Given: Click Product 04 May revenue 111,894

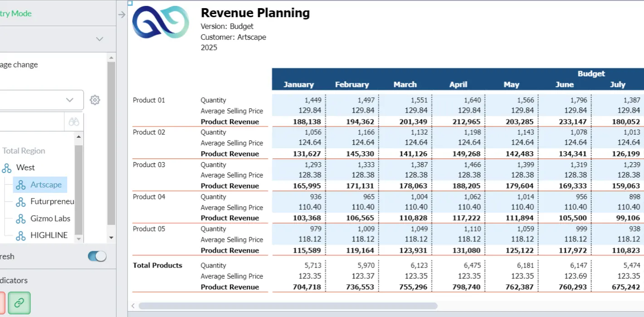Looking at the screenshot, I should point(520,218).
